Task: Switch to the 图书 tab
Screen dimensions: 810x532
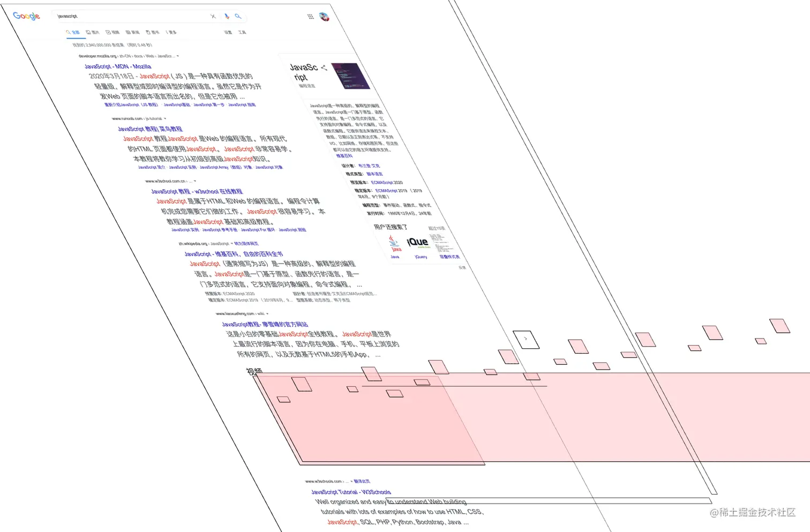Action: click(153, 32)
